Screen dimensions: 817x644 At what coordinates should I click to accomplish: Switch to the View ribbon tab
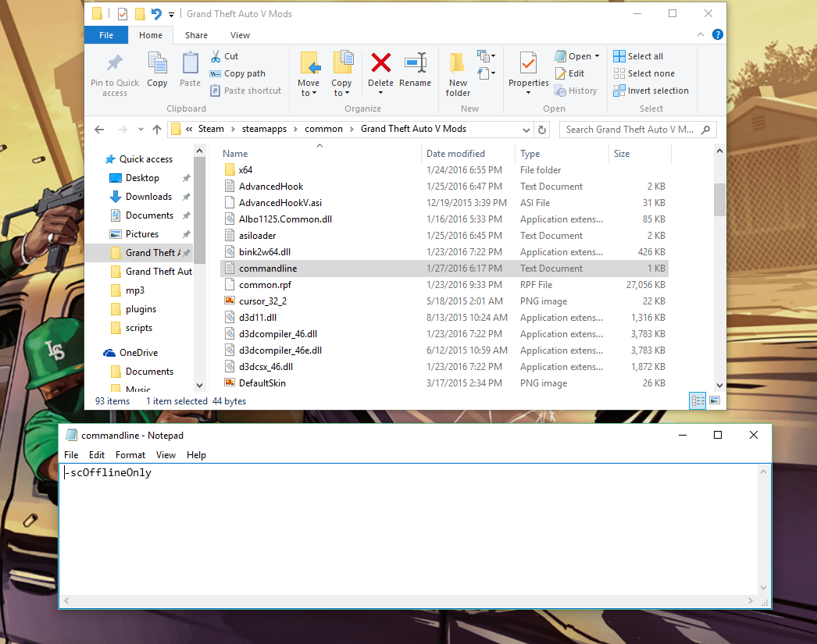pos(241,35)
